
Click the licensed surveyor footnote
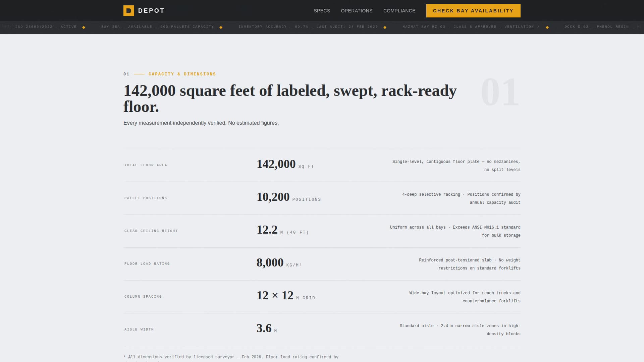[231, 358]
